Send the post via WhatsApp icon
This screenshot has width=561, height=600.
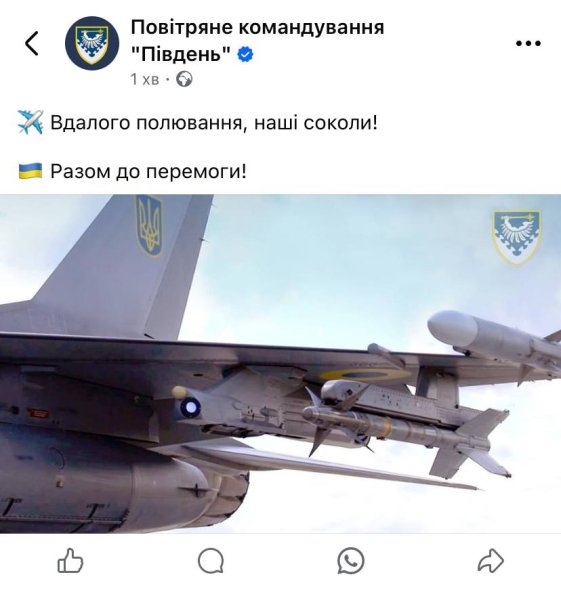tap(351, 561)
